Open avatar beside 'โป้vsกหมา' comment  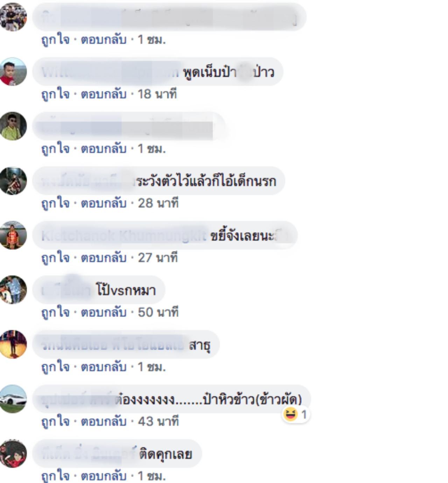[13, 290]
